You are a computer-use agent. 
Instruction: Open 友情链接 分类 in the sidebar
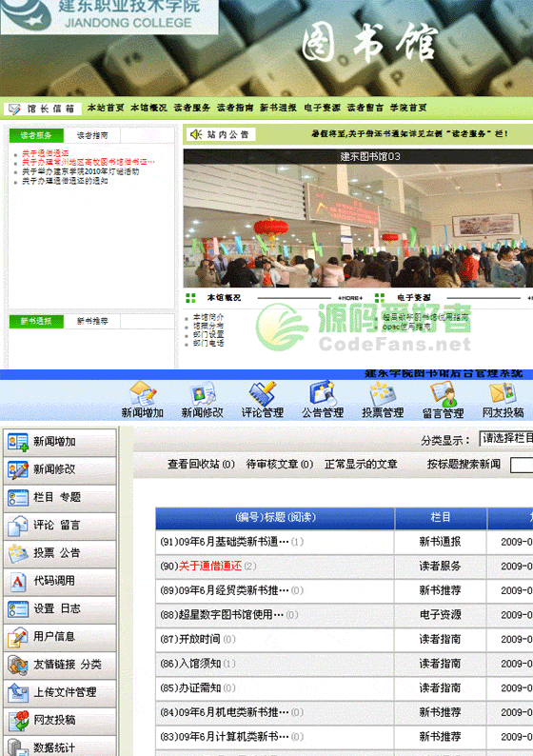pos(60,664)
